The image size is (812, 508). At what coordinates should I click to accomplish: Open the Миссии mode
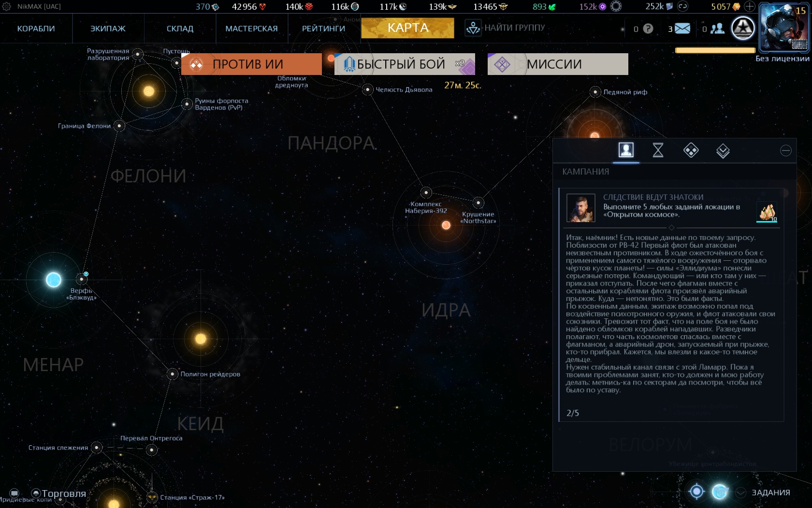tap(558, 64)
